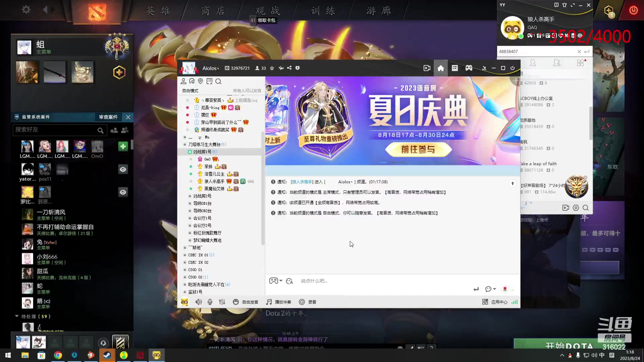Click the green add friend plus button
The width and height of the screenshot is (644, 362).
click(123, 146)
